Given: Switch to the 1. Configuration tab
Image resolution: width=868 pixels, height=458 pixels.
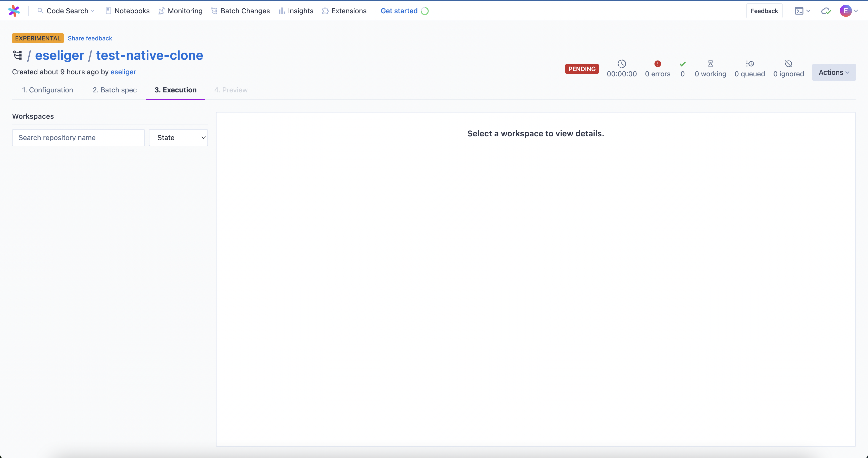Looking at the screenshot, I should [47, 90].
